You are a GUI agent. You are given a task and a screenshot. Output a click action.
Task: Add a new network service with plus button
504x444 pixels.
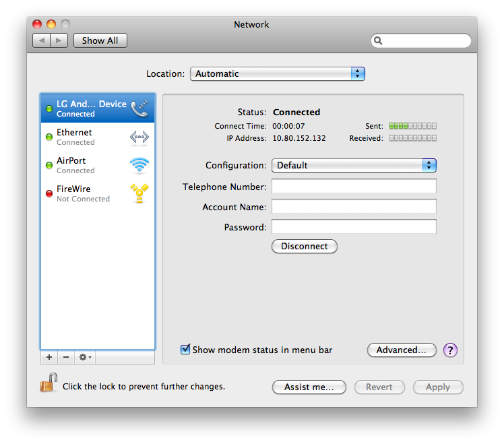49,357
